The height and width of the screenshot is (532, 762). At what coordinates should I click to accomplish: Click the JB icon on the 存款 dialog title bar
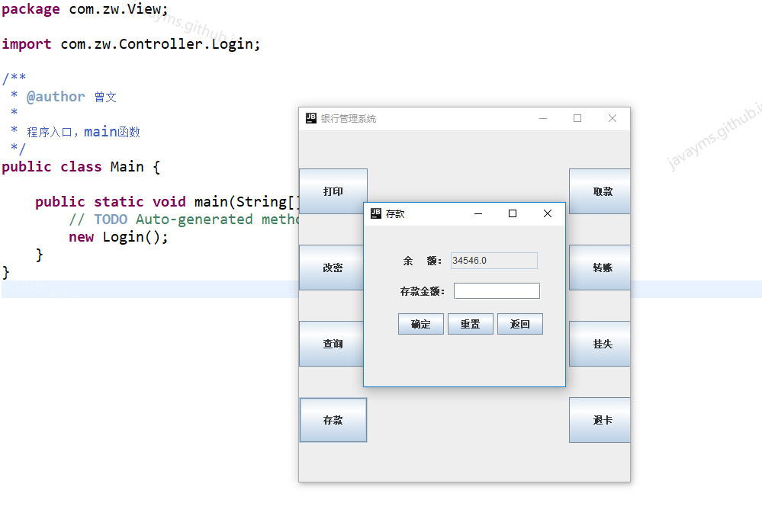click(x=375, y=213)
